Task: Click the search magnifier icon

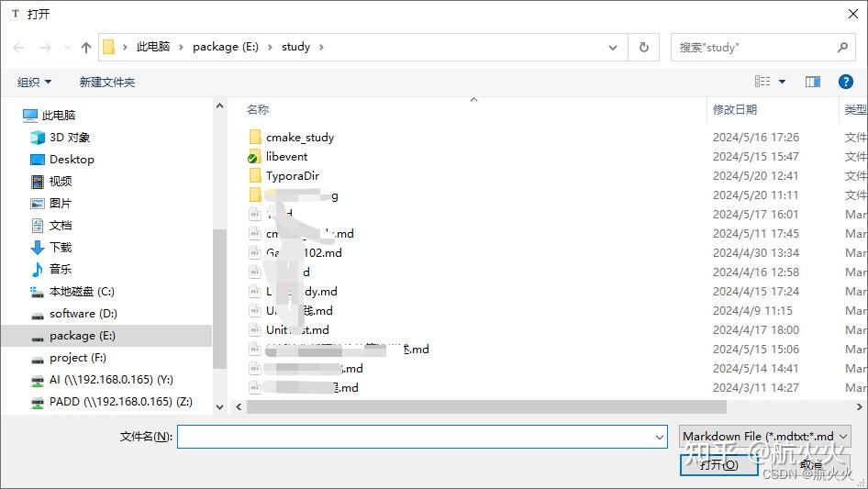Action: tap(842, 48)
